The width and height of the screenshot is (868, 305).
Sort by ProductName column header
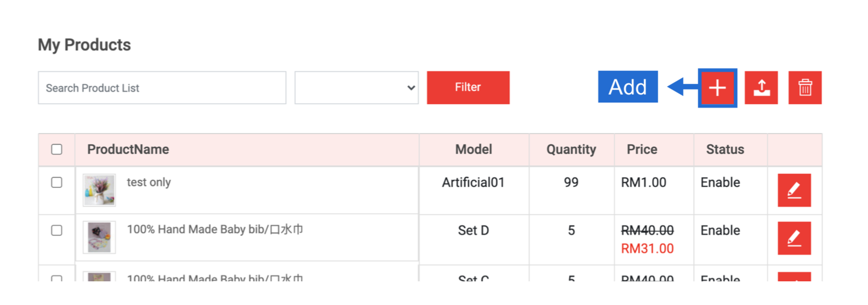click(128, 149)
